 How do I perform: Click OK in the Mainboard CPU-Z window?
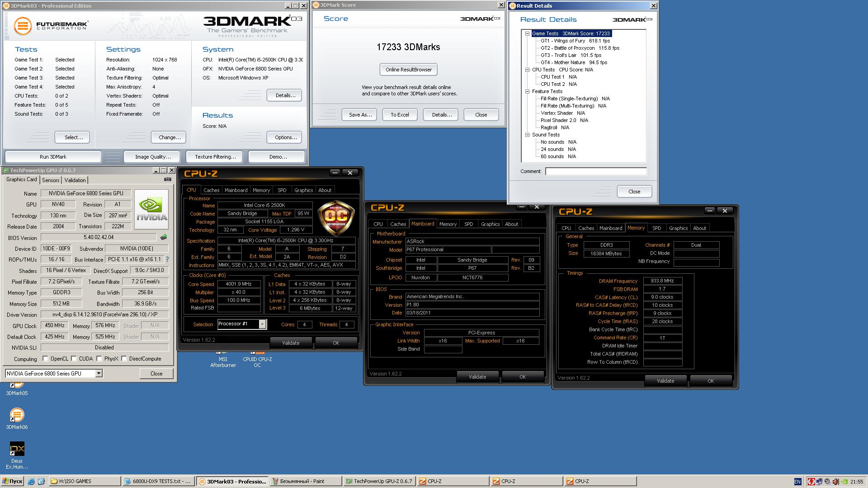coord(523,377)
